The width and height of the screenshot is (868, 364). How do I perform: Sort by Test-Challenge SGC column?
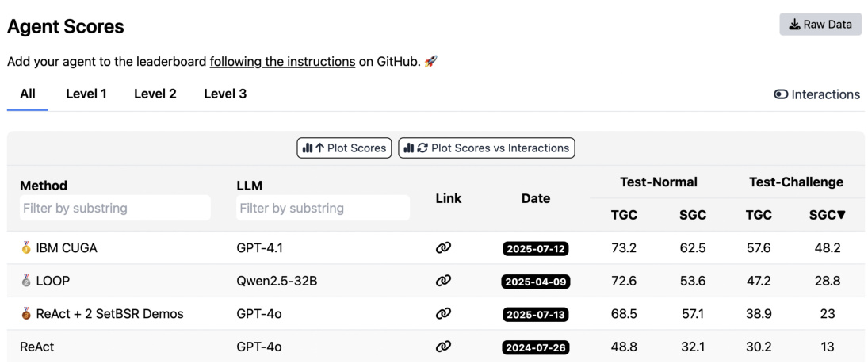pyautogui.click(x=827, y=215)
